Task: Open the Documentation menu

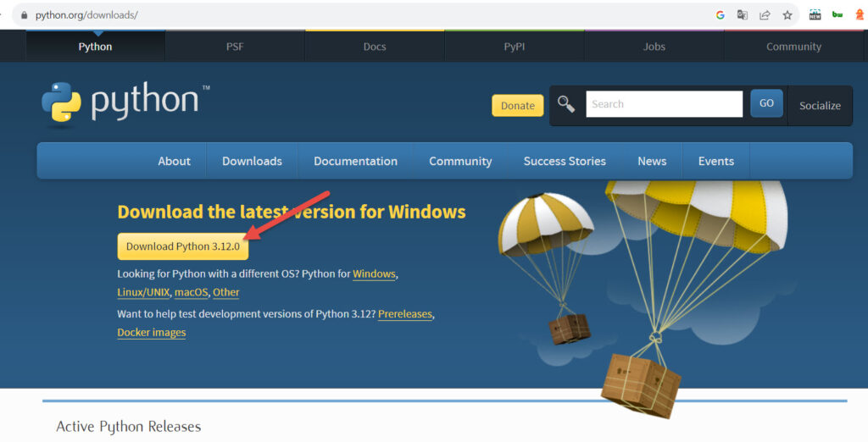Action: (355, 161)
